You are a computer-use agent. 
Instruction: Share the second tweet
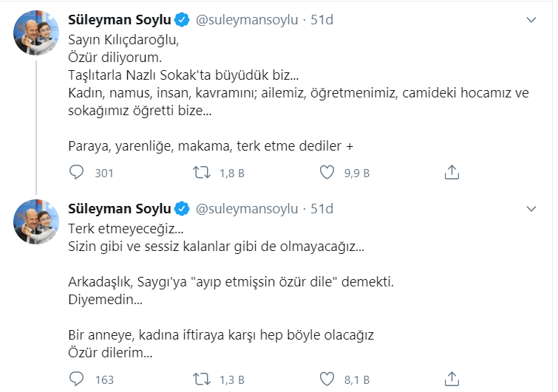click(x=452, y=379)
